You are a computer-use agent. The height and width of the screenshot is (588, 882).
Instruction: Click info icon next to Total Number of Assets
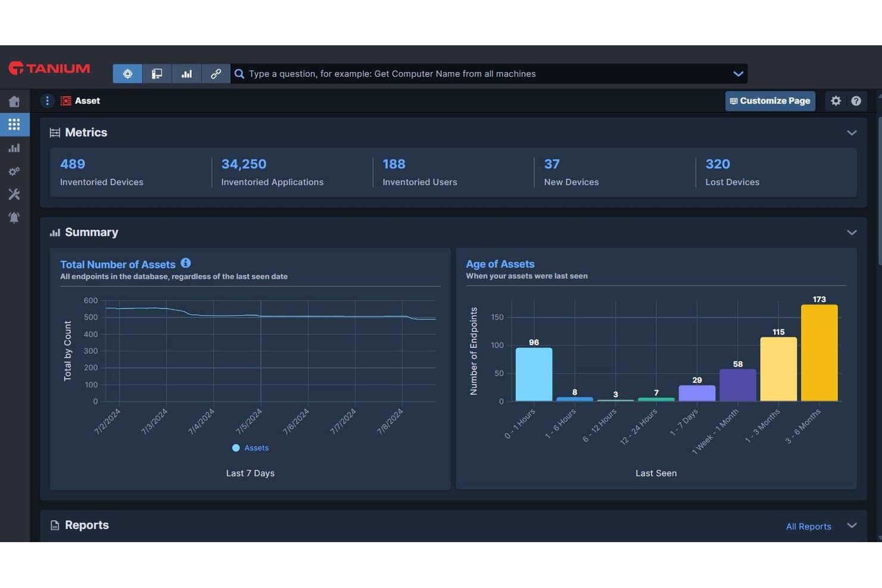pos(186,263)
